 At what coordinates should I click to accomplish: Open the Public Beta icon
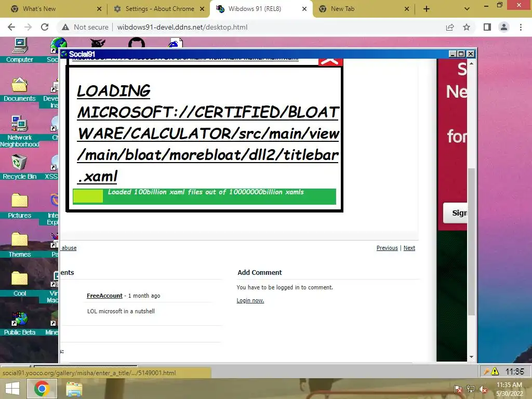[x=20, y=323]
